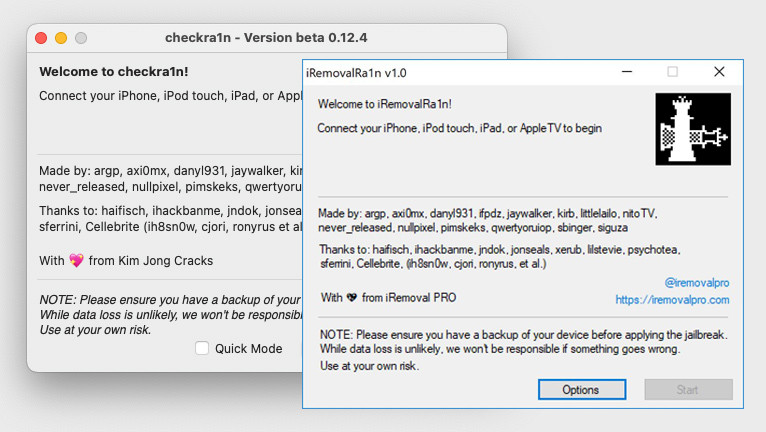Image resolution: width=766 pixels, height=432 pixels.
Task: Open the https://iremovalpro.com link
Action: pos(672,300)
